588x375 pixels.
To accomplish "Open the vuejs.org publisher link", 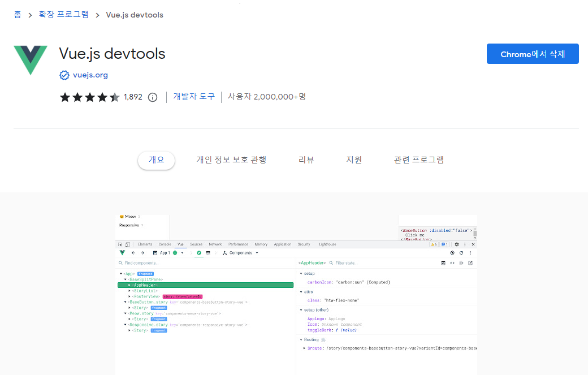I will 90,75.
